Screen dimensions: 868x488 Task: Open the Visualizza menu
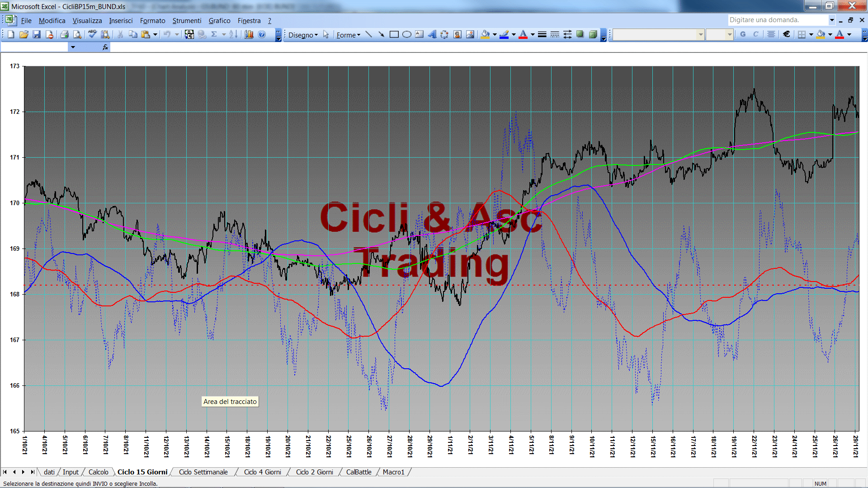point(87,21)
